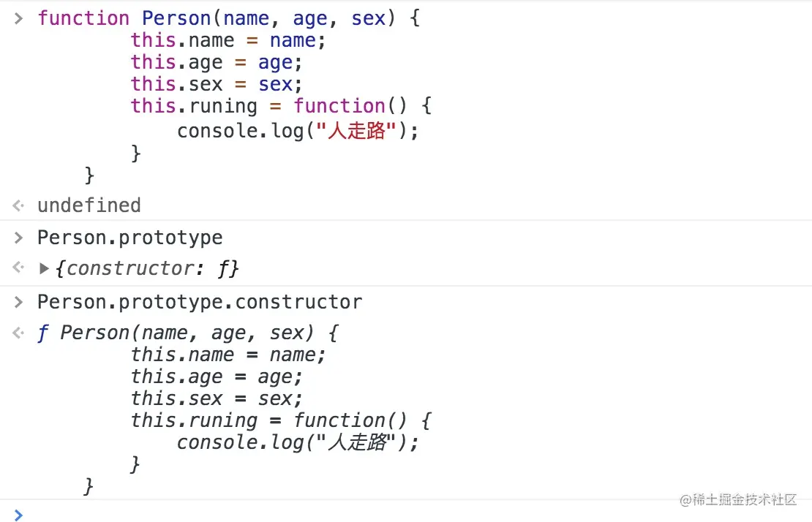Click the undefined result text
812x522 pixels.
coord(89,205)
